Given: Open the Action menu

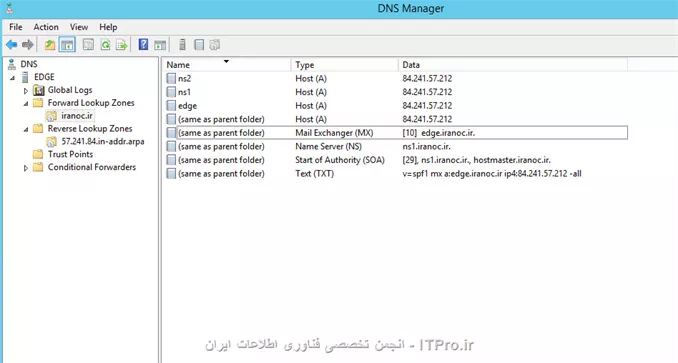Looking at the screenshot, I should pyautogui.click(x=46, y=27).
